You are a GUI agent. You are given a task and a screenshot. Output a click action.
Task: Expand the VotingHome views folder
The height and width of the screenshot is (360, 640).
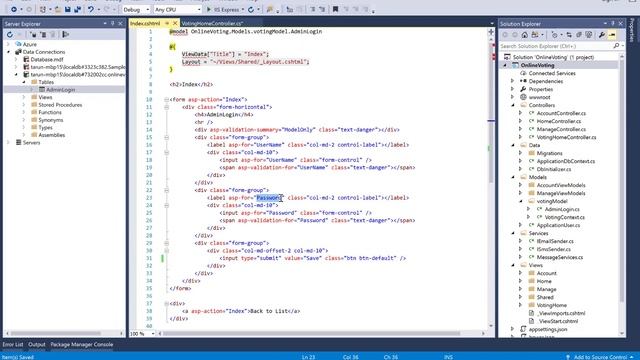pos(521,305)
